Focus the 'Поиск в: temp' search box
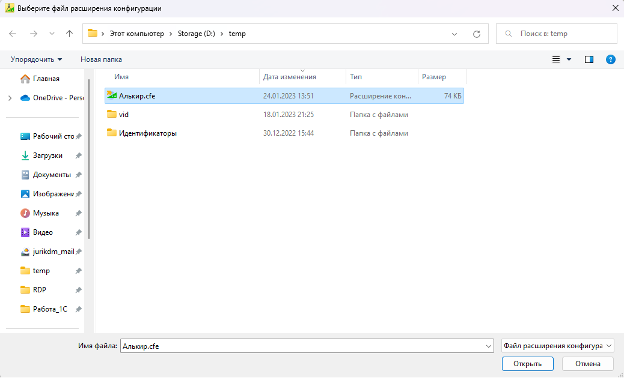Image resolution: width=624 pixels, height=378 pixels. tap(557, 34)
